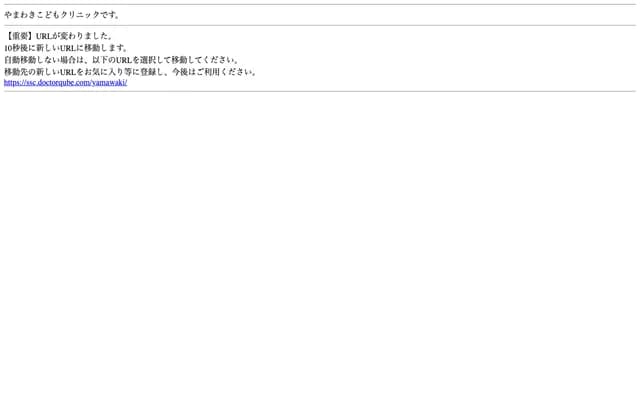Image resolution: width=640 pixels, height=400 pixels.
Task: Click the "yamawaki/" ending of the URL link
Action: coord(110,83)
